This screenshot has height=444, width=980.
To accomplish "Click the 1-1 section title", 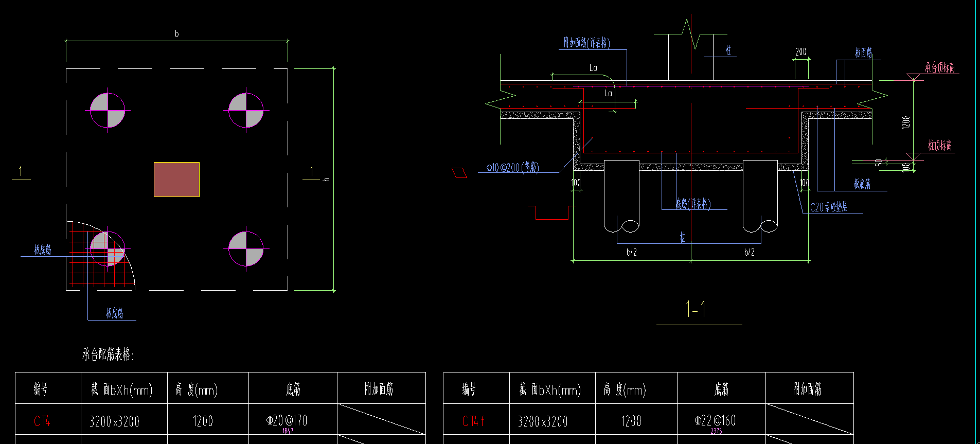I will click(x=696, y=309).
